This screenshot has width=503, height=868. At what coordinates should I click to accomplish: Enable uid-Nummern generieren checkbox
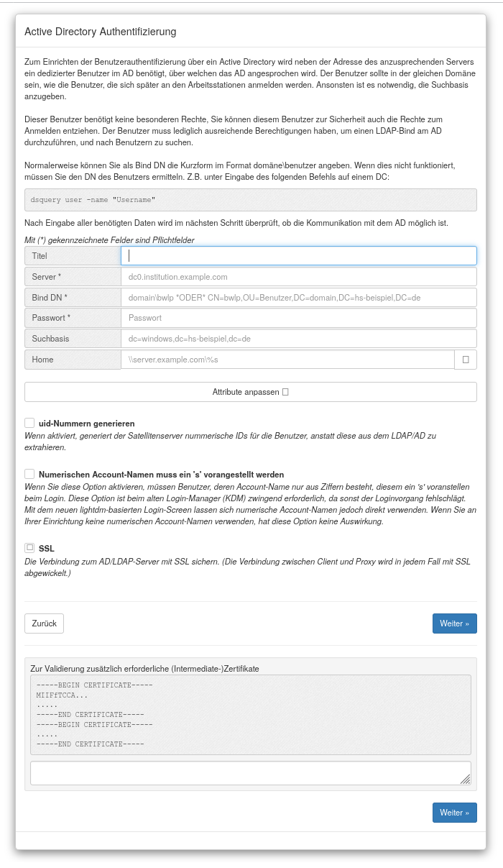(x=29, y=423)
